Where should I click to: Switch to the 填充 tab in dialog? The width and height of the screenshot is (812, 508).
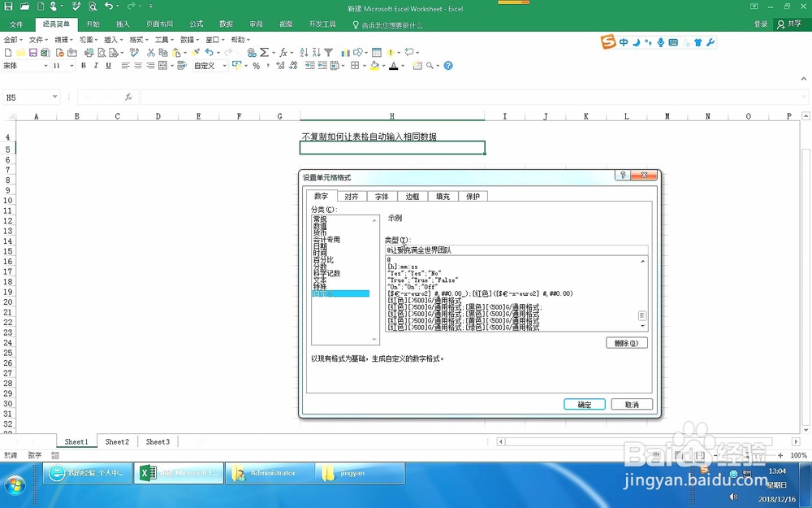click(x=443, y=197)
